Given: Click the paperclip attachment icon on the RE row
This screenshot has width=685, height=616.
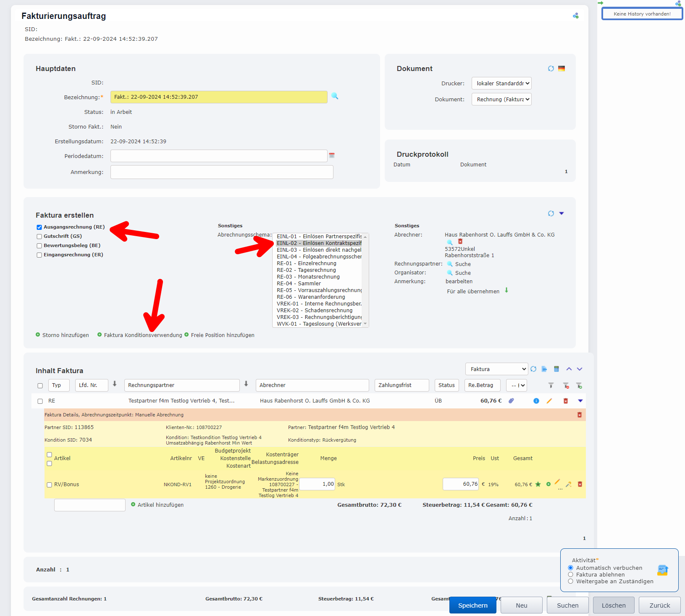Looking at the screenshot, I should [x=511, y=401].
